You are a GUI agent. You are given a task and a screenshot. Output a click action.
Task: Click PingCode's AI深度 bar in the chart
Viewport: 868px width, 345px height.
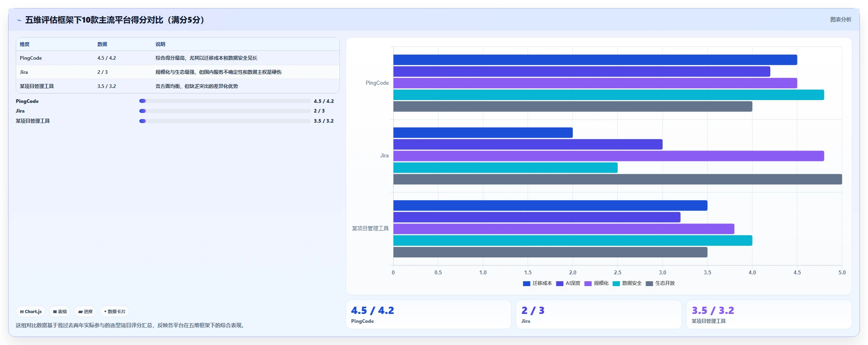(582, 71)
